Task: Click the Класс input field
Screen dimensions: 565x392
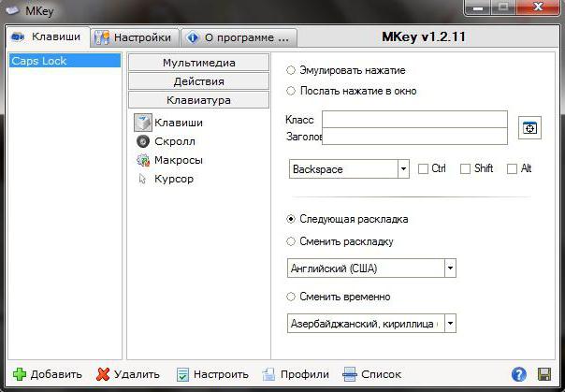Action: pos(414,119)
